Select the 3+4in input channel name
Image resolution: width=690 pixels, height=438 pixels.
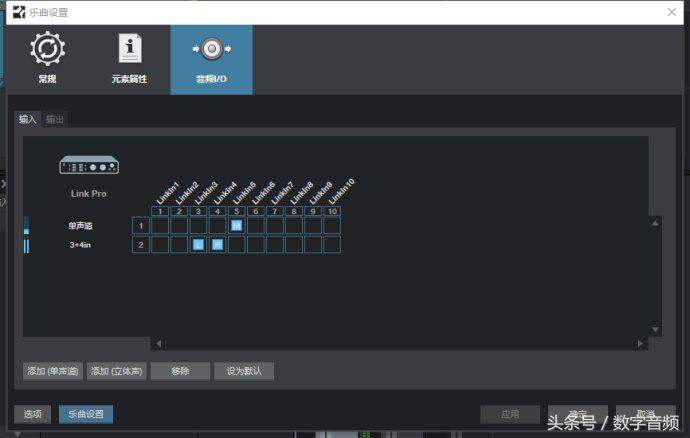(x=80, y=245)
